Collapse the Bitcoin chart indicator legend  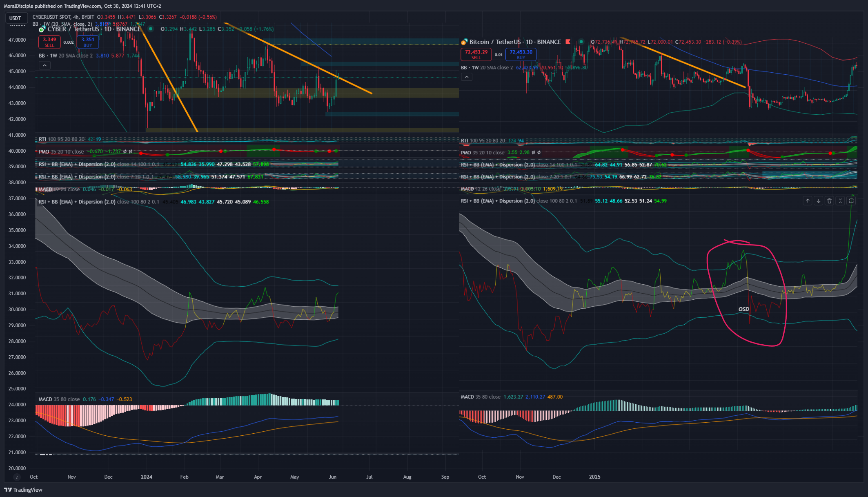click(x=467, y=77)
